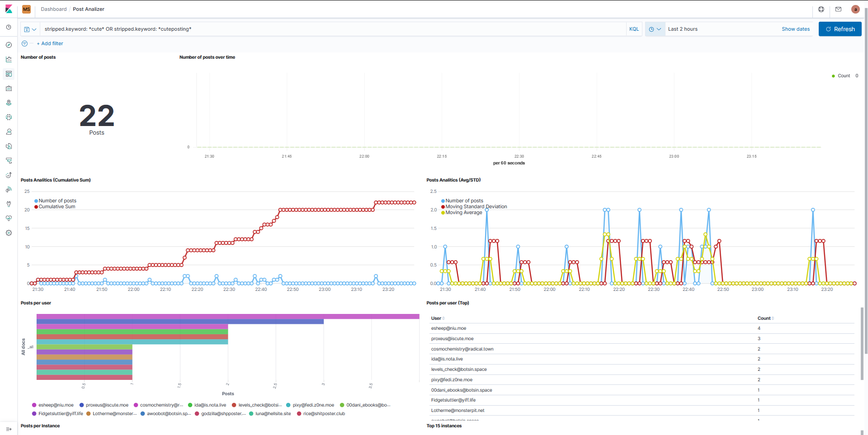Toggle Cumulative Sum series in legend

(x=57, y=207)
